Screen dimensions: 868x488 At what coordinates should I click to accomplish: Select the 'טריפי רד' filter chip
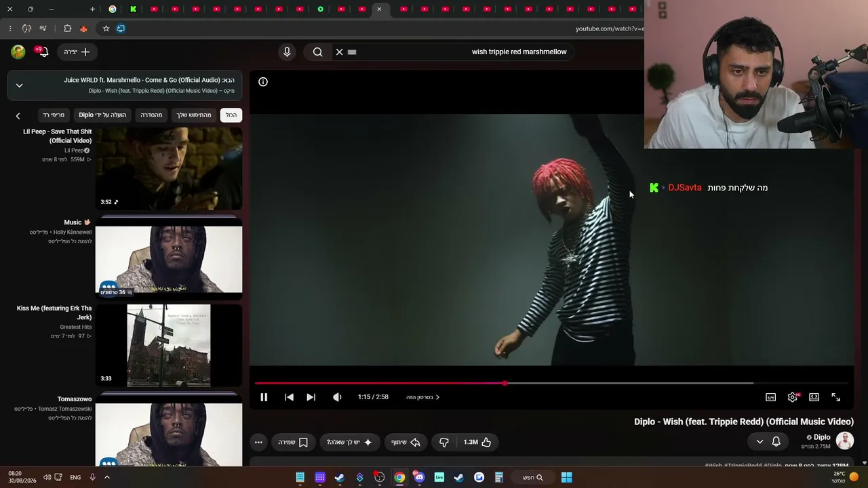tap(53, 115)
